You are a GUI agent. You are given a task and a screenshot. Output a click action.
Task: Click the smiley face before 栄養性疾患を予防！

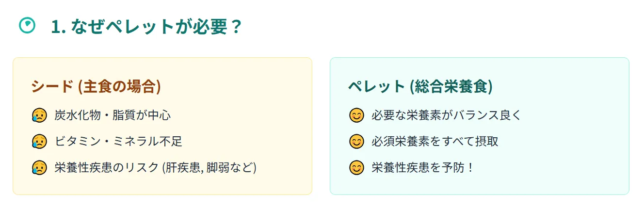[356, 168]
